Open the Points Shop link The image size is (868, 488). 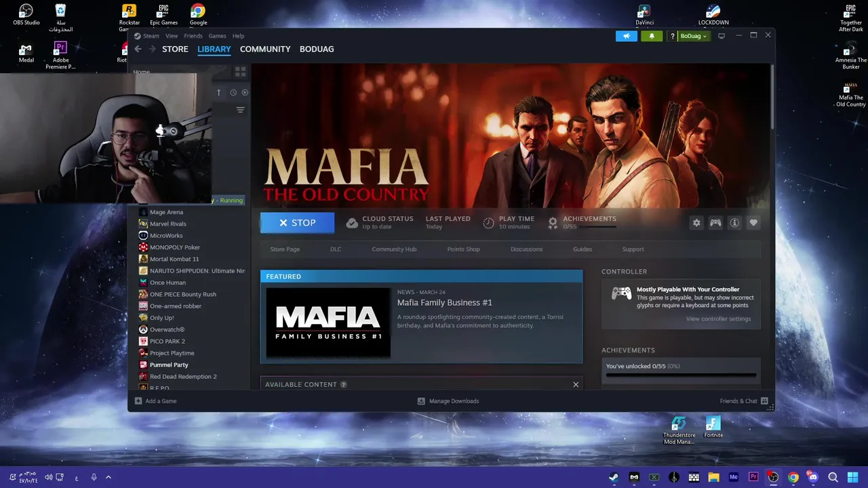point(464,249)
